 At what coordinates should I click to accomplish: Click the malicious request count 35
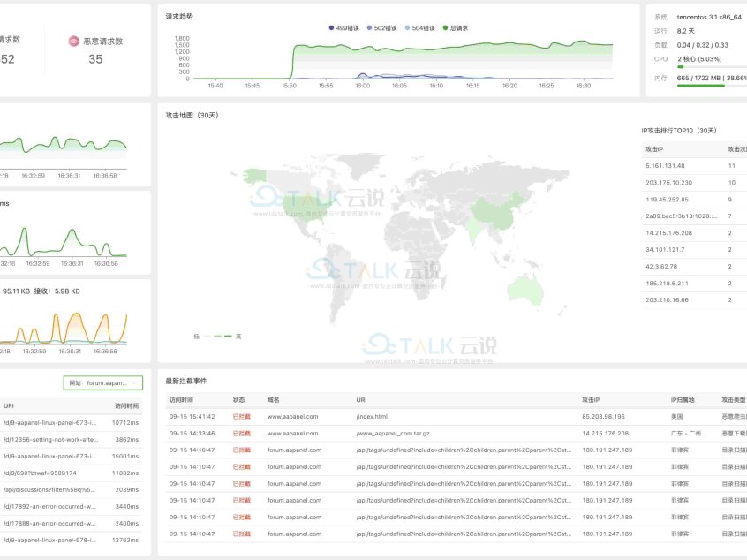95,59
